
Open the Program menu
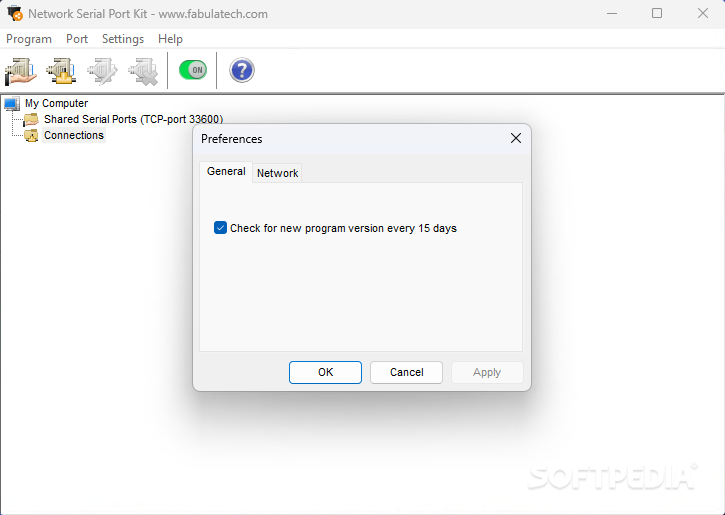(29, 39)
